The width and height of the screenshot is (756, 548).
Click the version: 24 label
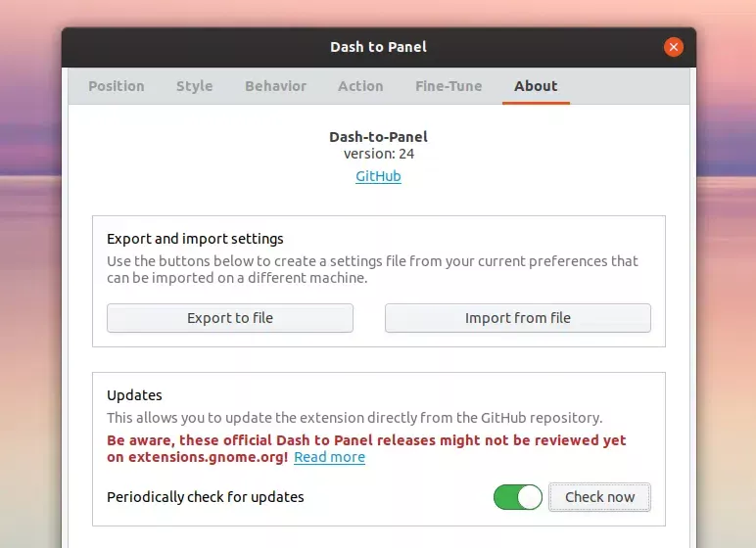coord(378,154)
